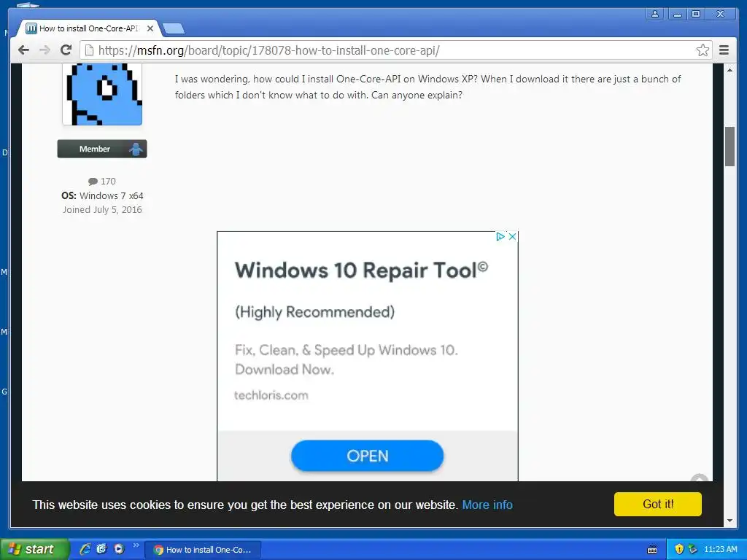Click the page info icon in address bar
The height and width of the screenshot is (560, 747).
[x=89, y=50]
